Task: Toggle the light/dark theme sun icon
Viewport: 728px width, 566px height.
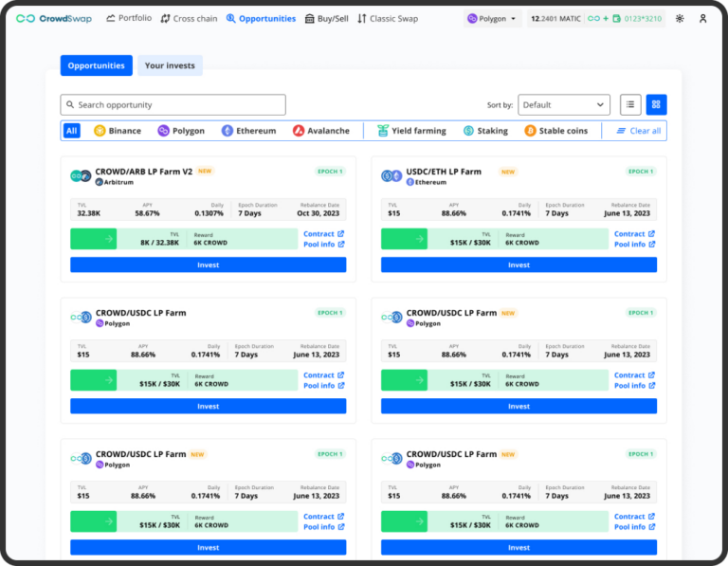Action: [x=679, y=18]
